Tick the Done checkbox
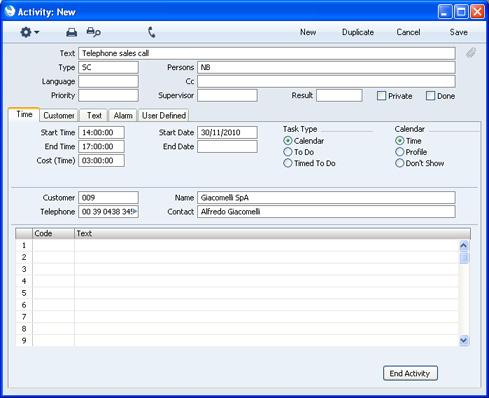This screenshot has height=398, width=489. tap(430, 96)
